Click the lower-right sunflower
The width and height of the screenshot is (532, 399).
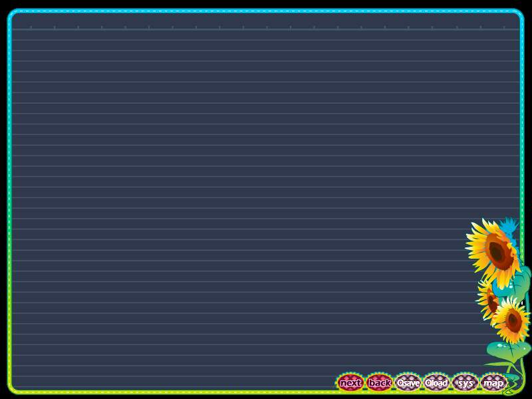[512, 321]
